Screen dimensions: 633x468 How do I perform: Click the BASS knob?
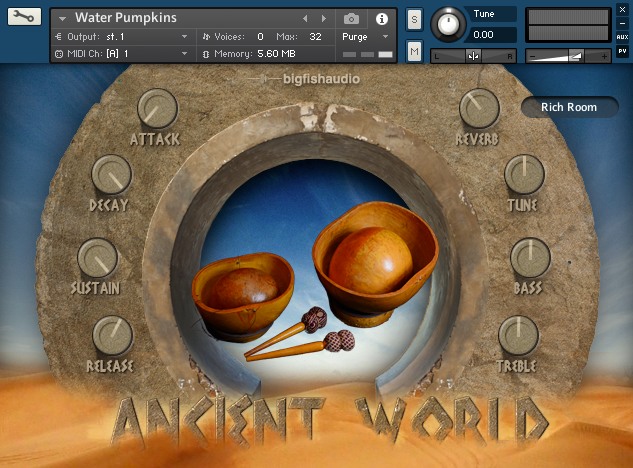pyautogui.click(x=530, y=258)
